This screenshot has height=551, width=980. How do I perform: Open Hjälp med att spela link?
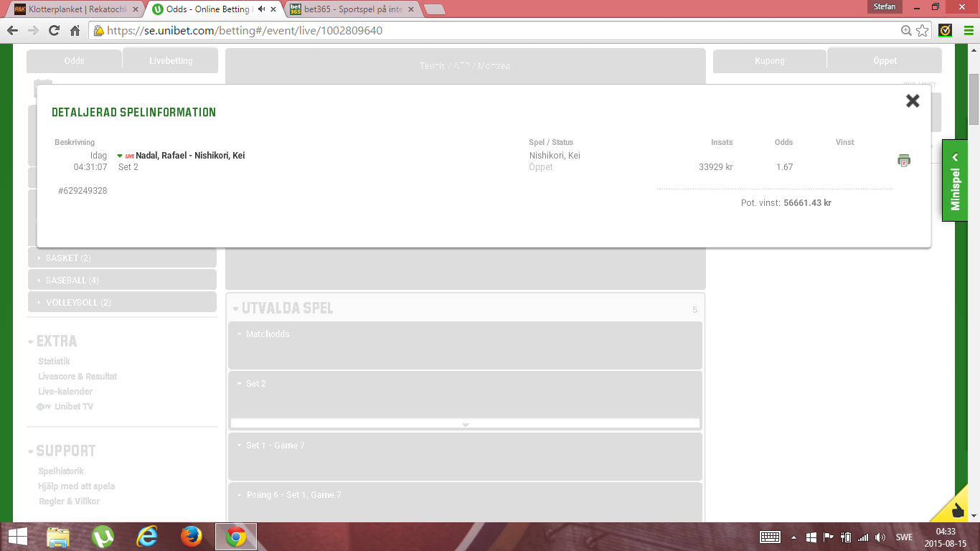pyautogui.click(x=77, y=486)
